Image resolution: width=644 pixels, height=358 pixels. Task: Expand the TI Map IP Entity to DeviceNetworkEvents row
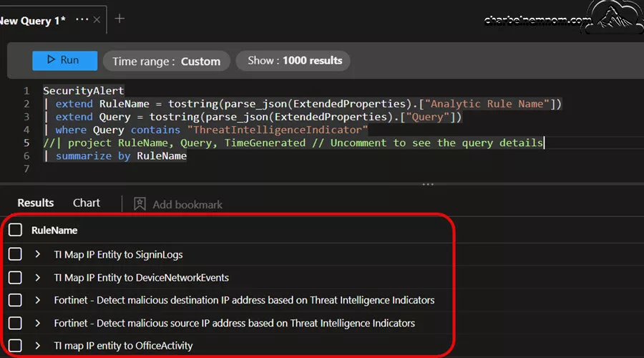[37, 278]
